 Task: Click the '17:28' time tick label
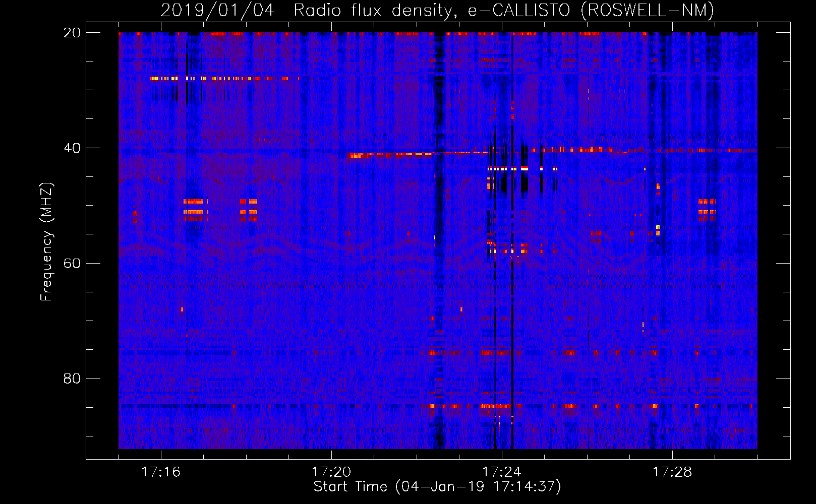pyautogui.click(x=672, y=472)
